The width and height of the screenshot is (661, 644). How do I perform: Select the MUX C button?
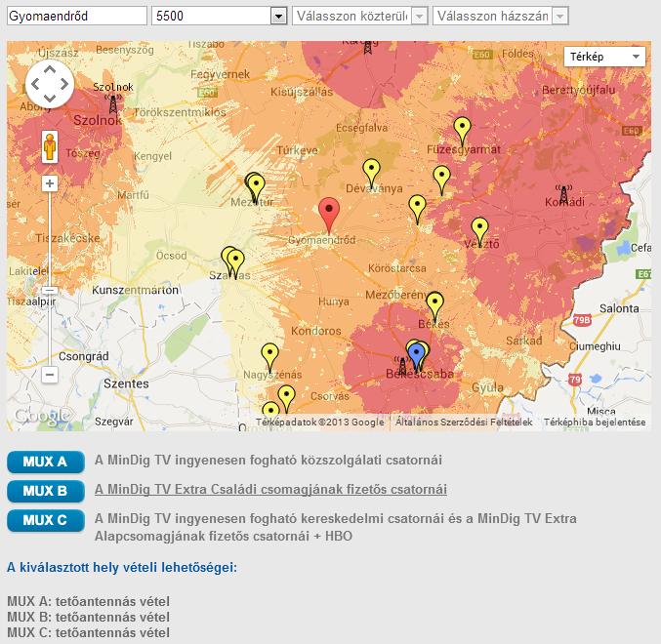click(46, 520)
